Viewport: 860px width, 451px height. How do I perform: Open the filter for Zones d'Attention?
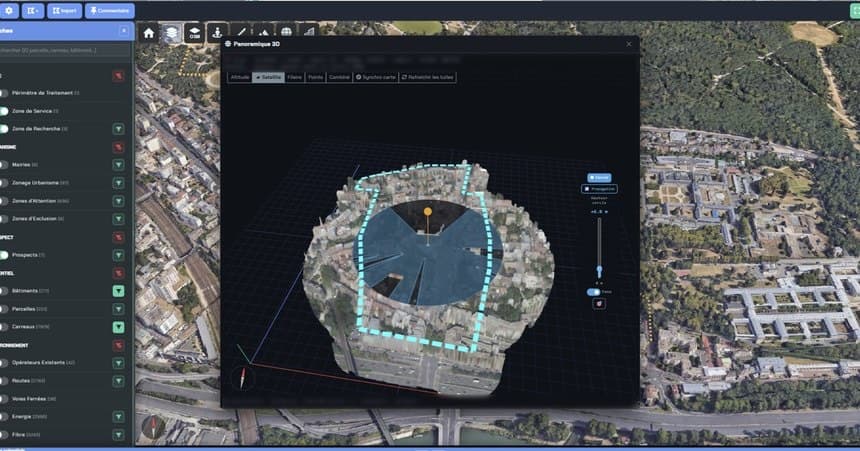(x=118, y=201)
